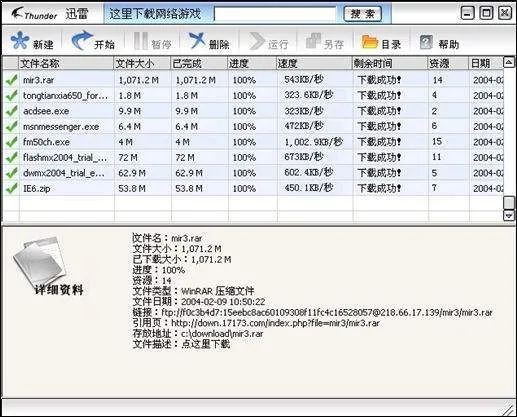The height and width of the screenshot is (417, 517).
Task: Click the green checkmark beside mir3.rar
Action: (12, 80)
